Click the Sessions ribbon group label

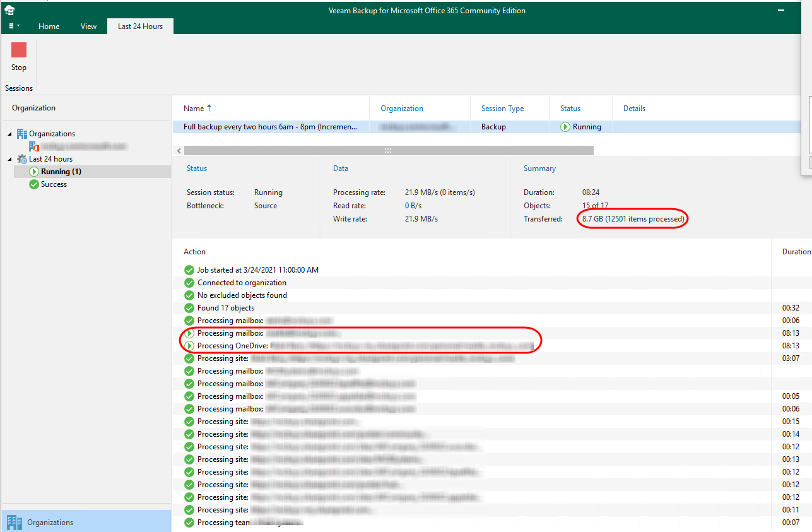[19, 88]
